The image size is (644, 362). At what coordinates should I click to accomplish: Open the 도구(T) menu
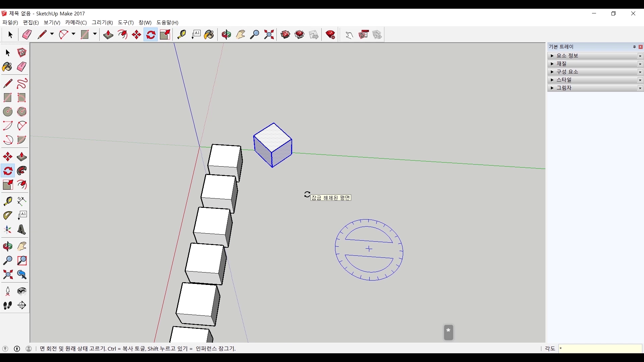125,22
